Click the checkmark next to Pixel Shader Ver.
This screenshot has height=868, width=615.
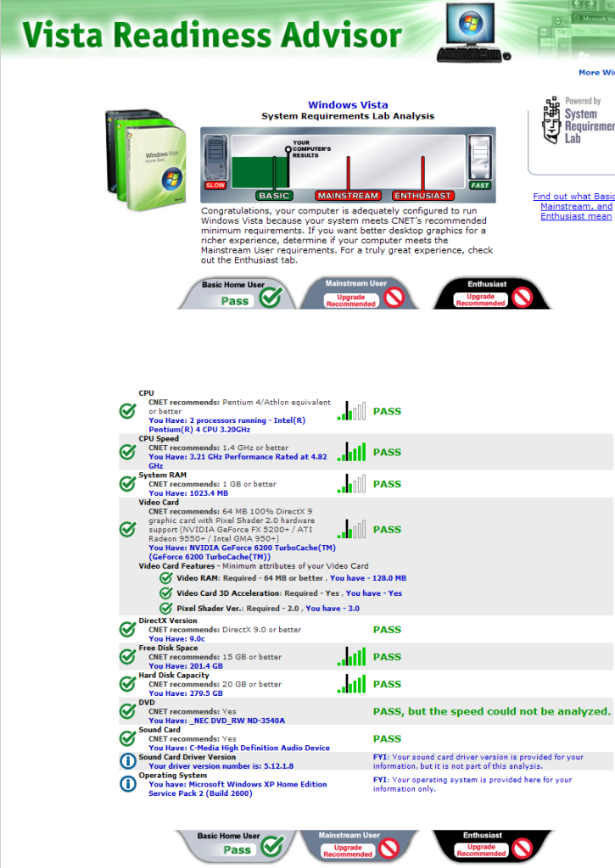(165, 608)
